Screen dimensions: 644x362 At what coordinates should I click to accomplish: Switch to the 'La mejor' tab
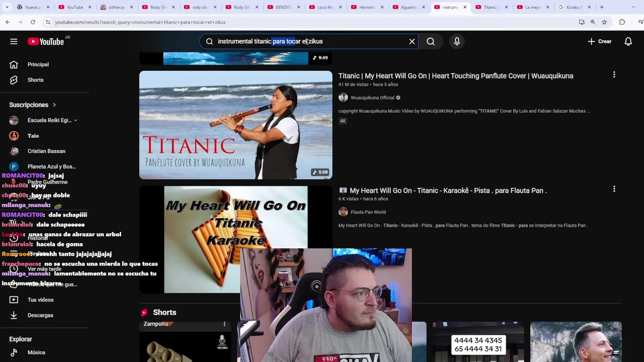tap(534, 7)
